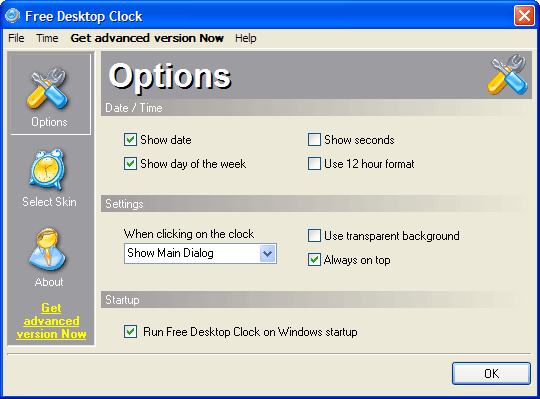Follow the yellow Get advanced version Now link
540x399 pixels.
pyautogui.click(x=51, y=321)
